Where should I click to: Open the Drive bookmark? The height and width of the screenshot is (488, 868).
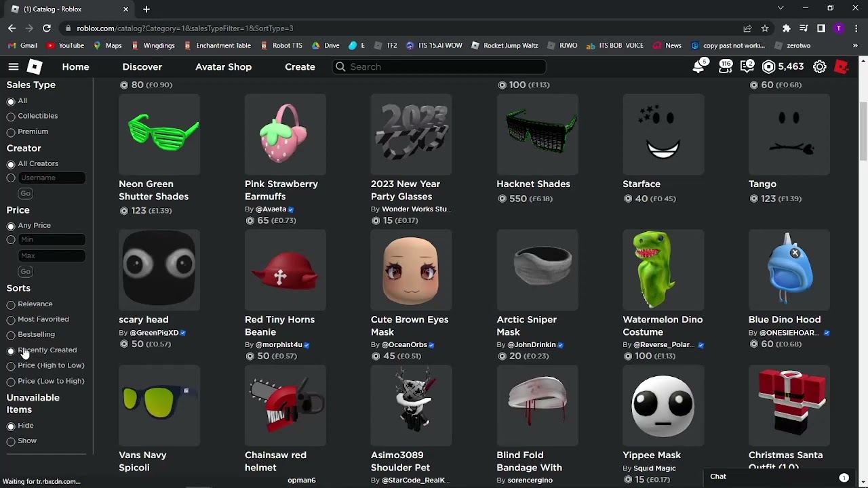(325, 45)
